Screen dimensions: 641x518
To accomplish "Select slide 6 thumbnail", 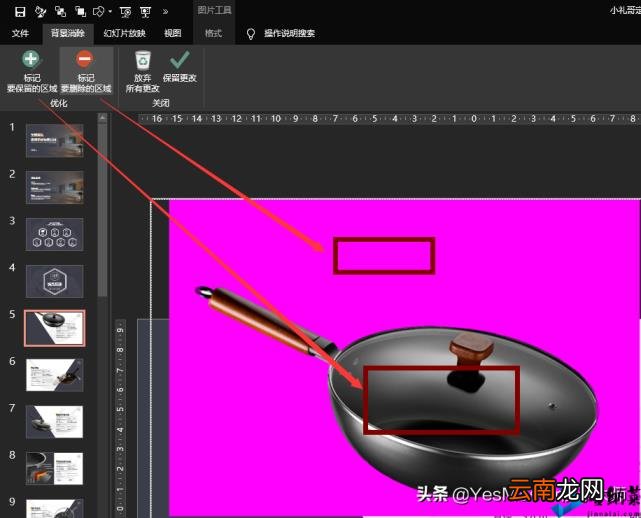I will [x=55, y=375].
